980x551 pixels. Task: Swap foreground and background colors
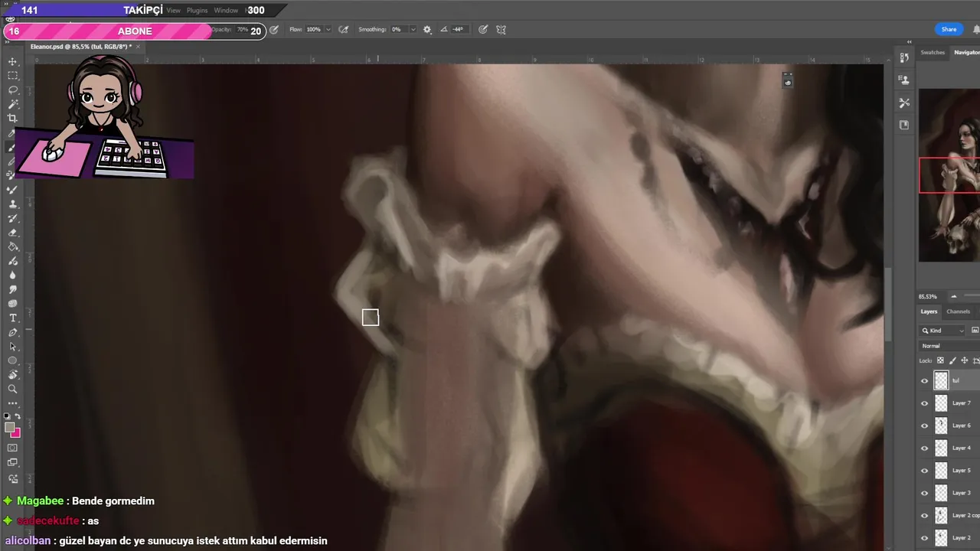(17, 416)
